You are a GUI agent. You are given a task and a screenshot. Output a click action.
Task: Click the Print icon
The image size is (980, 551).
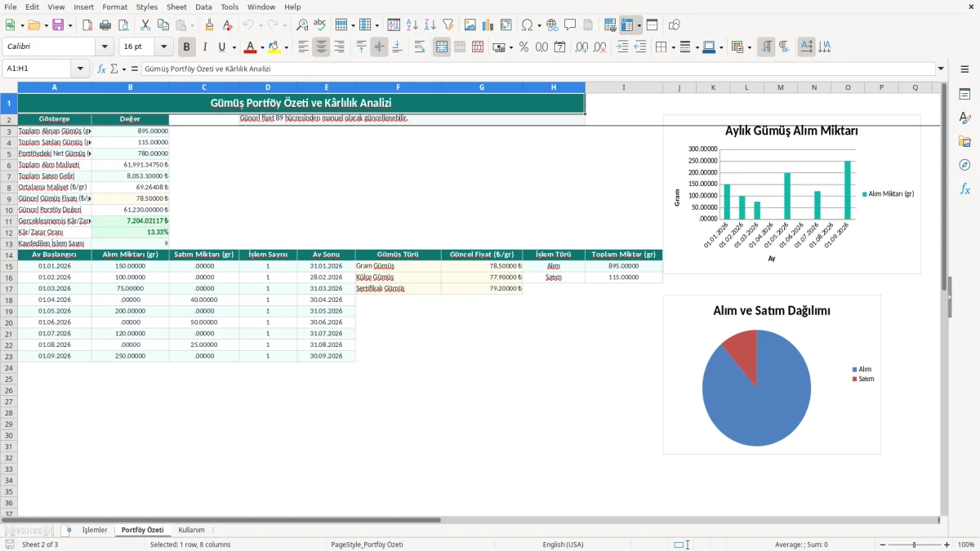tap(105, 25)
